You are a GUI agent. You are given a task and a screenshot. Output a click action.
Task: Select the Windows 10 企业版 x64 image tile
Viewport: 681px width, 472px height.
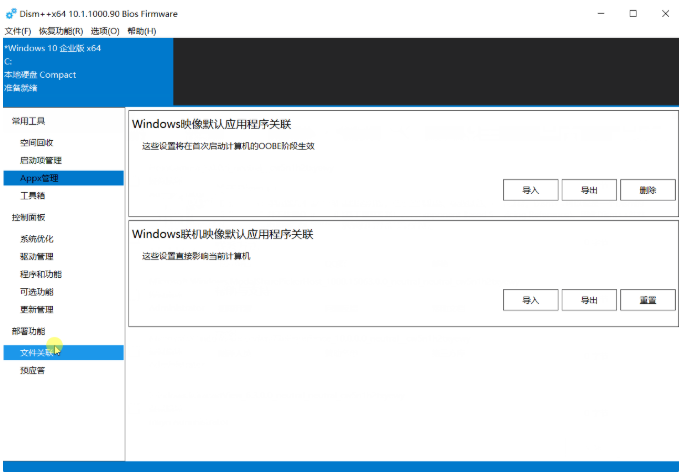pyautogui.click(x=88, y=72)
